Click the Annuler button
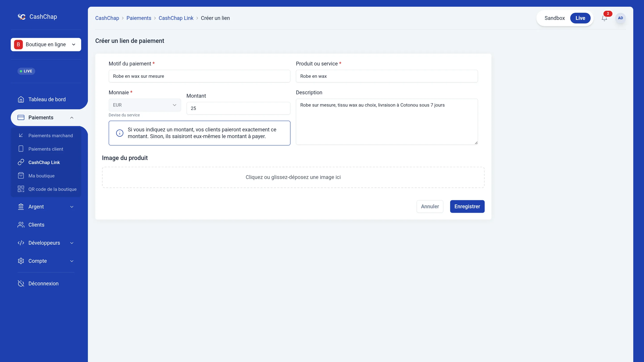 click(x=430, y=206)
